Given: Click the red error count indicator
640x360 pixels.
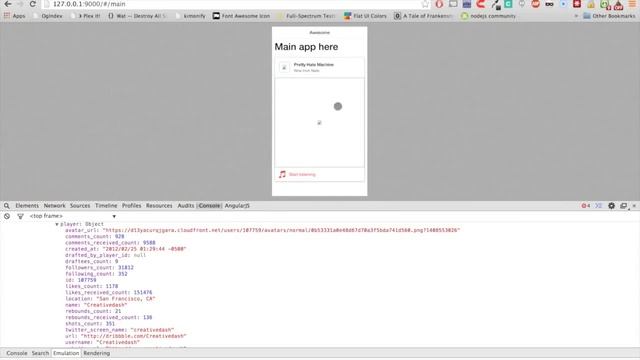Looking at the screenshot, I should (x=586, y=206).
